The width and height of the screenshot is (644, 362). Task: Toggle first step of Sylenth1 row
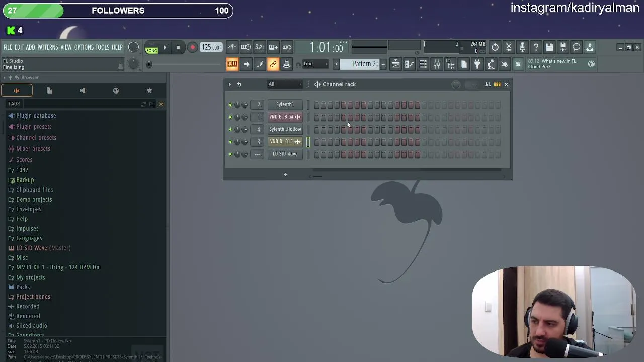point(317,105)
